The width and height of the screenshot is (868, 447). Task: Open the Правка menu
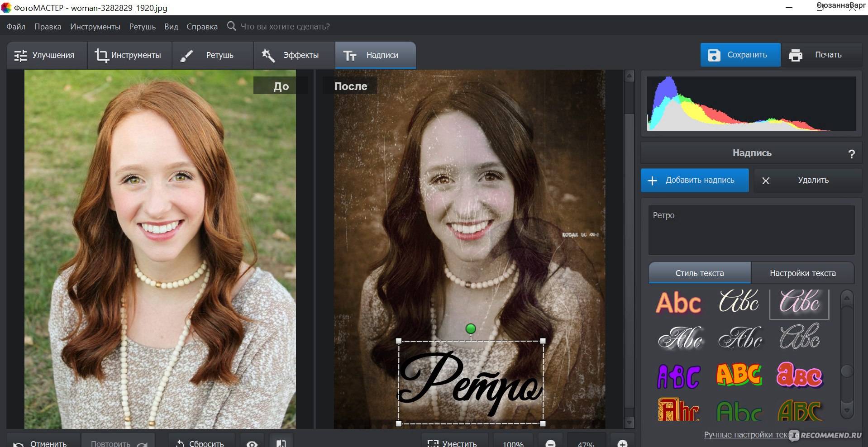[x=48, y=27]
